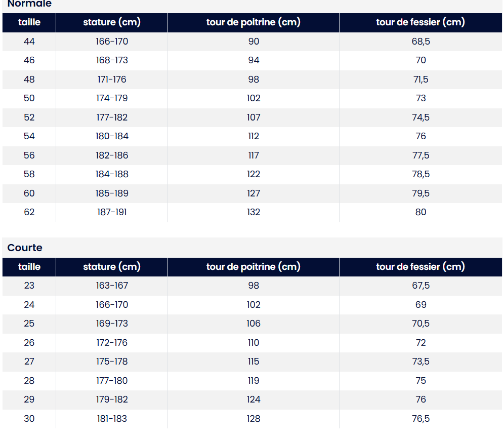The width and height of the screenshot is (504, 439).
Task: Click stature (cm) header in Courte table
Action: pos(112,267)
